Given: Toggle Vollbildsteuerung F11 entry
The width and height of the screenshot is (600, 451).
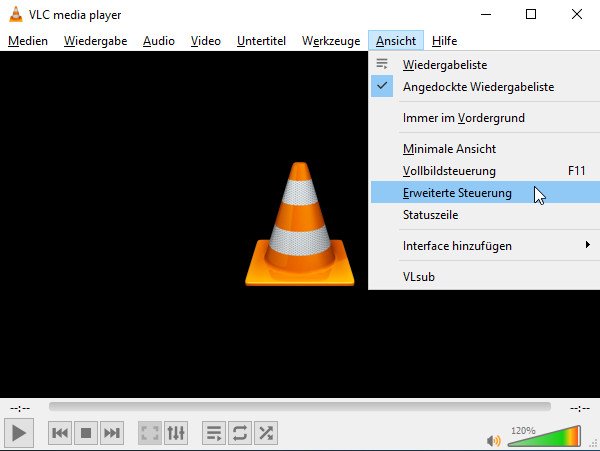Looking at the screenshot, I should 485,171.
